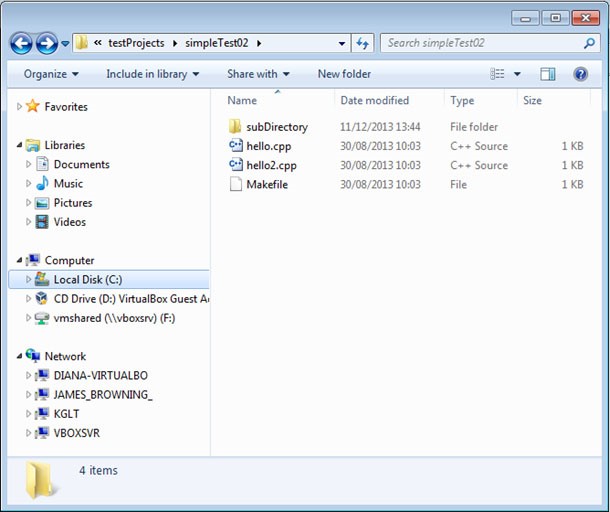
Task: Sort files by Date modified column
Action: coord(374,100)
